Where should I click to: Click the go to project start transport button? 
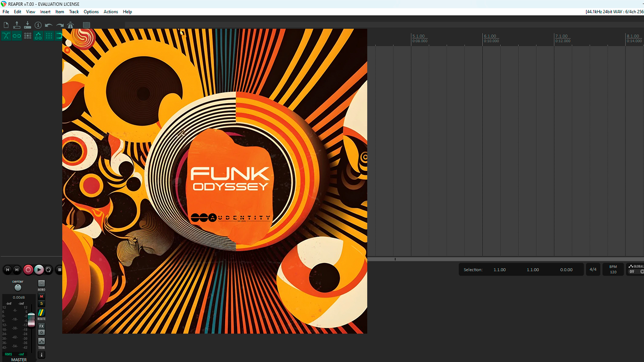(x=7, y=270)
